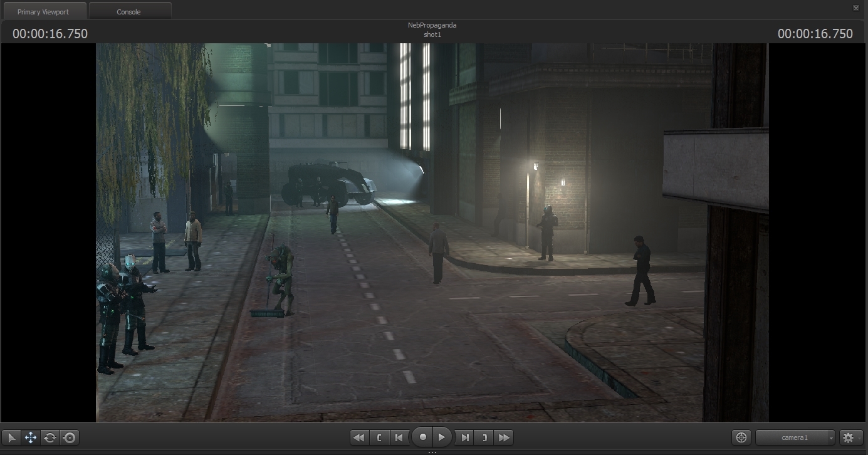Click the shot1 label
This screenshot has width=868, height=455.
point(432,34)
